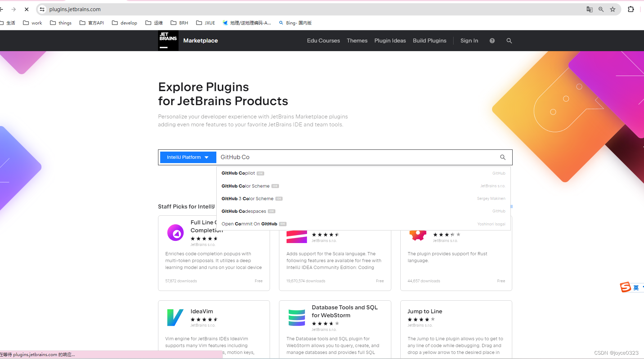Click the plugins.jetbrains.com address bar
The image size is (644, 359).
coord(75,9)
